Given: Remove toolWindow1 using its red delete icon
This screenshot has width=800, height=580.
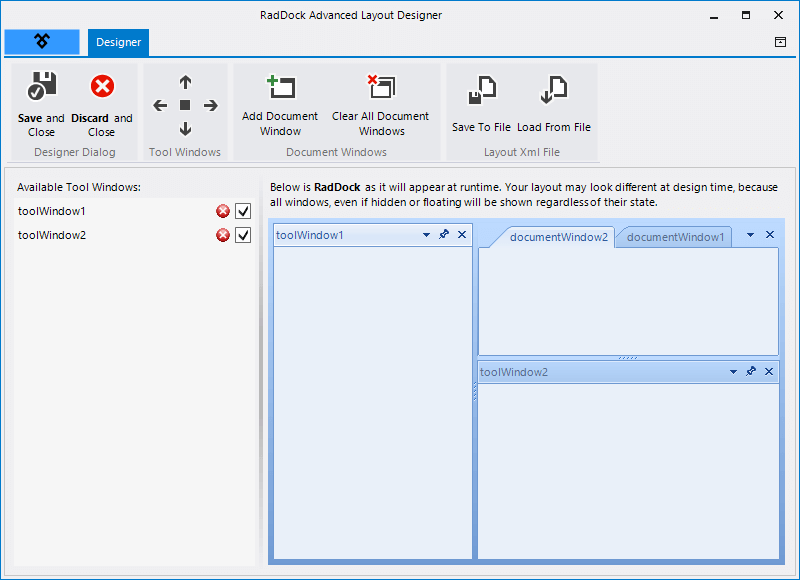Looking at the screenshot, I should pos(223,211).
